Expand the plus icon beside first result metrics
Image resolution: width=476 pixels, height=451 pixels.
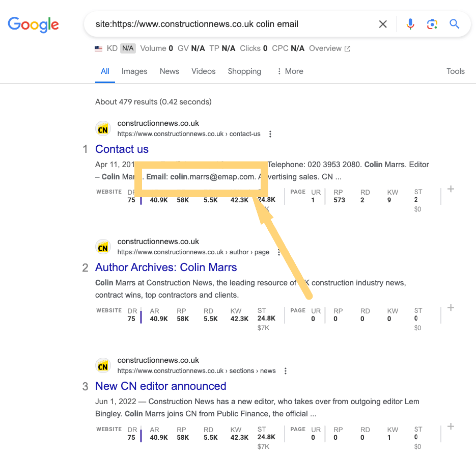click(451, 189)
